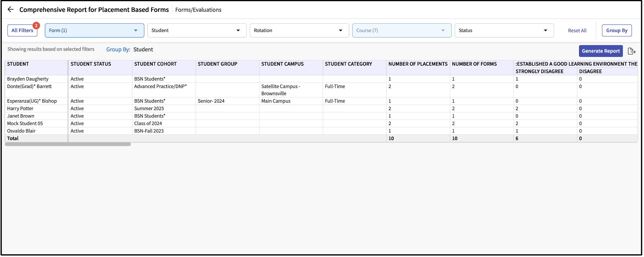644x257 pixels.
Task: Open the Student filter dropdown
Action: click(197, 30)
